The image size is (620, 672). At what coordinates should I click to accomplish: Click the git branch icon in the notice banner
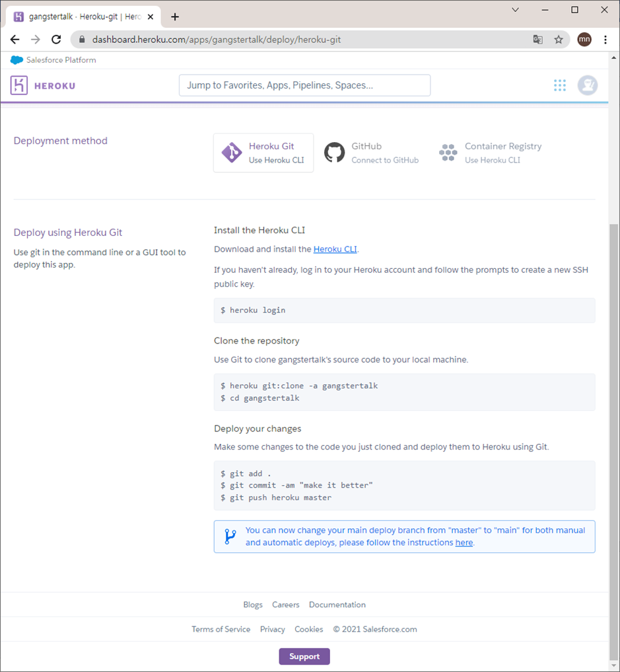point(230,536)
